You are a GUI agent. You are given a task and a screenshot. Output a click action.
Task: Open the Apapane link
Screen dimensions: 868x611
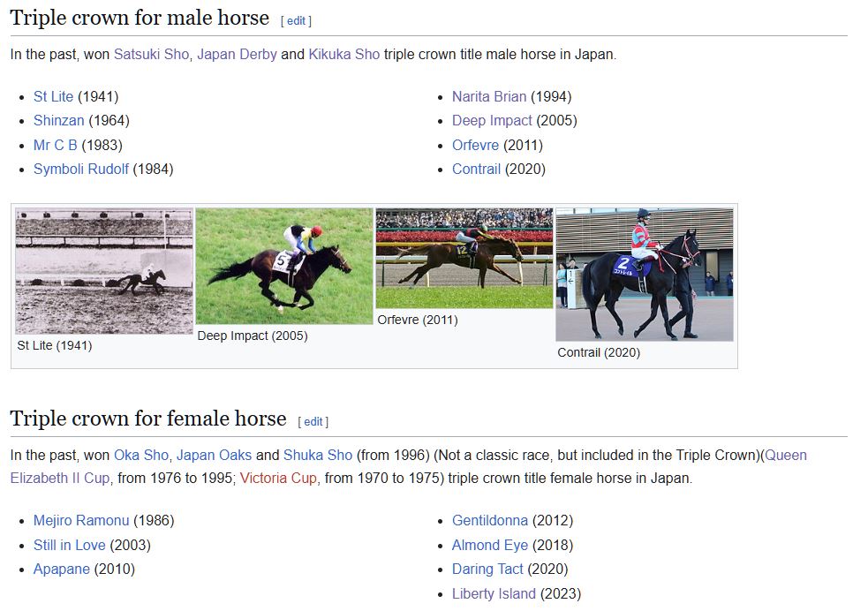[62, 569]
